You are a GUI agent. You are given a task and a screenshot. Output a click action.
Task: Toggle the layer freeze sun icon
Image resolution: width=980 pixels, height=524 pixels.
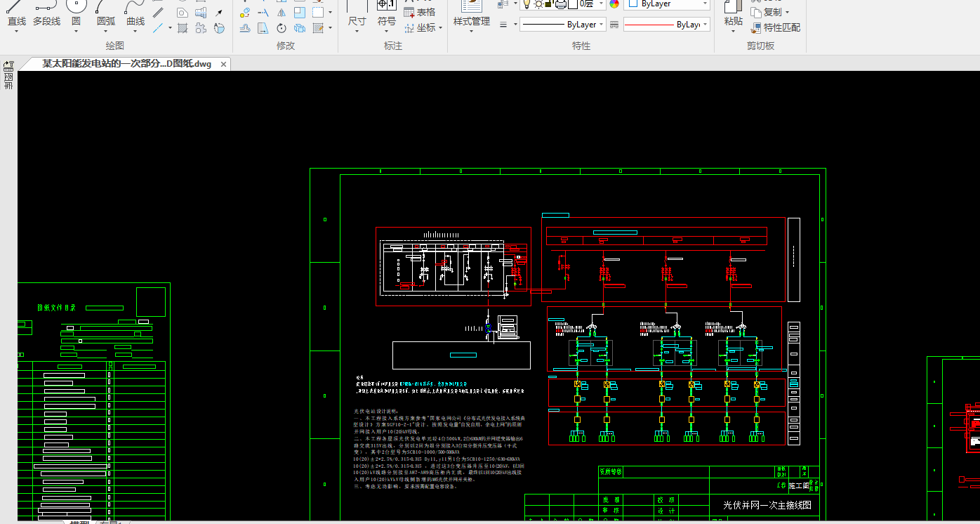click(x=538, y=4)
